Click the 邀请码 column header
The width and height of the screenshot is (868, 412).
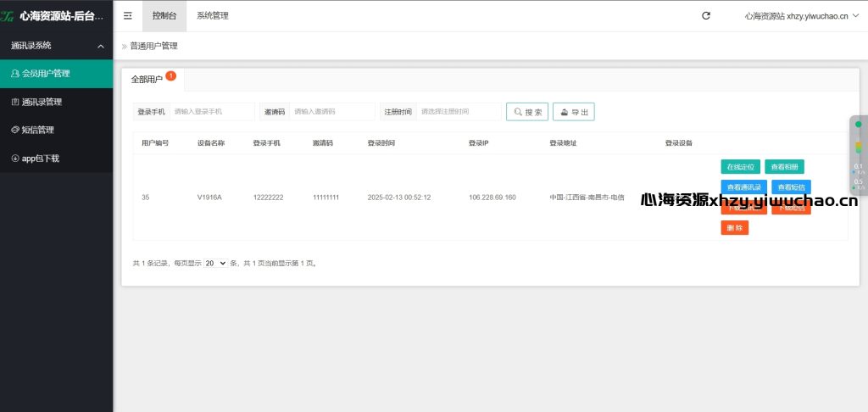tap(323, 143)
